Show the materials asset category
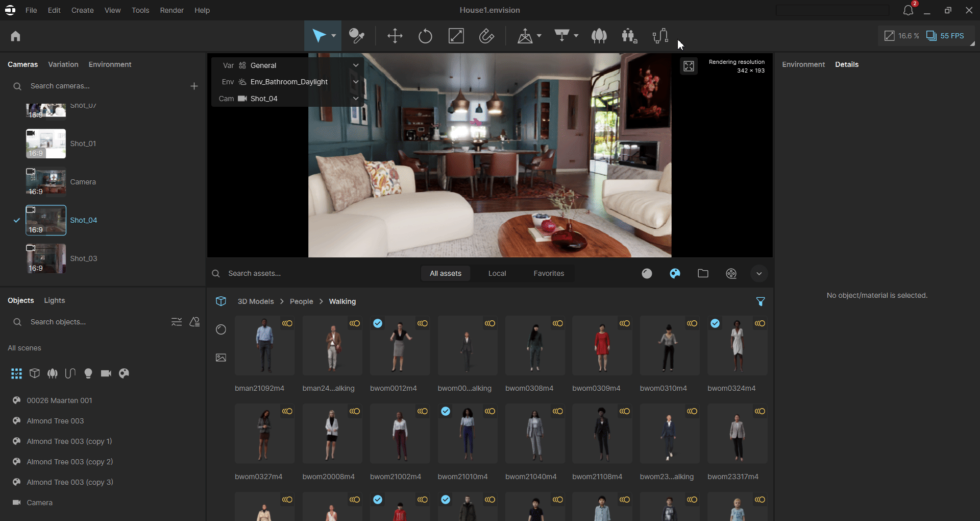 pyautogui.click(x=647, y=273)
